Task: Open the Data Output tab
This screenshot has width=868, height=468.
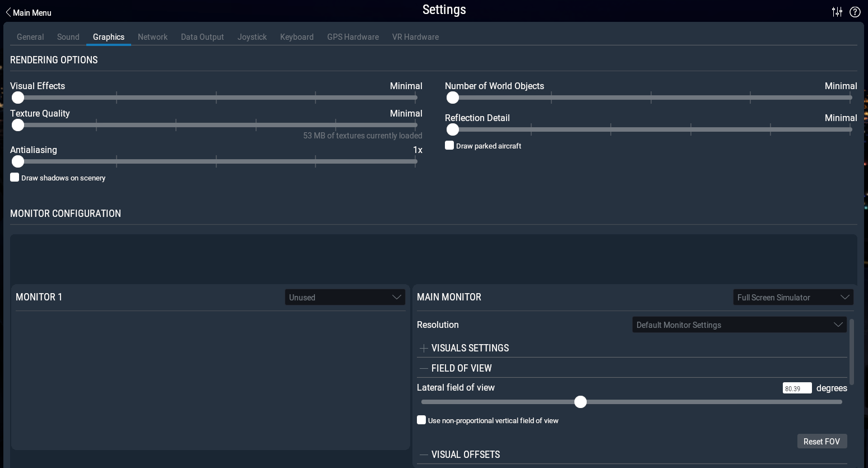Action: (x=202, y=37)
